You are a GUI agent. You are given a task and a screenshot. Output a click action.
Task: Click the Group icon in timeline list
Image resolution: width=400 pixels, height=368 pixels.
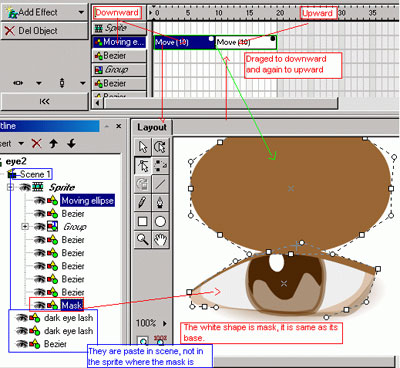[99, 70]
